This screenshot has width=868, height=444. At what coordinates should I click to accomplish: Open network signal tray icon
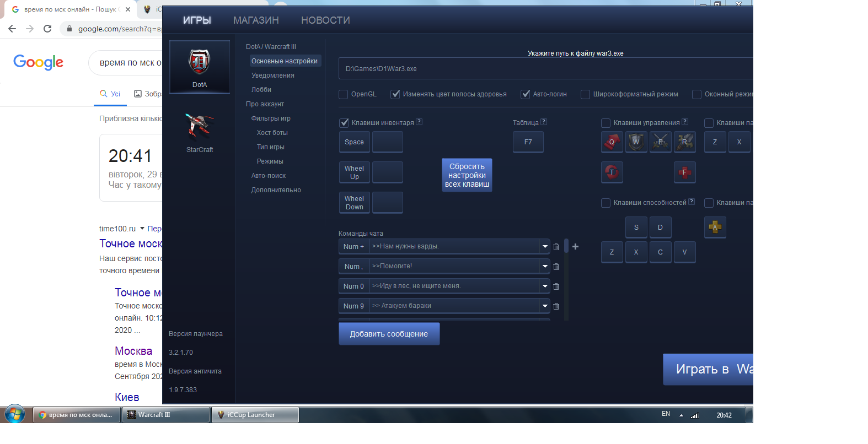[x=695, y=415]
